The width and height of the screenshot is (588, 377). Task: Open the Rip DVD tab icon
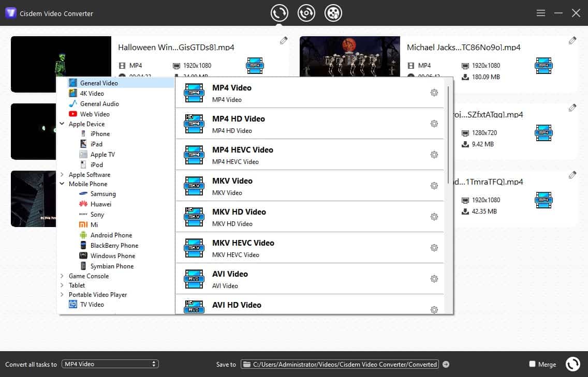(306, 13)
